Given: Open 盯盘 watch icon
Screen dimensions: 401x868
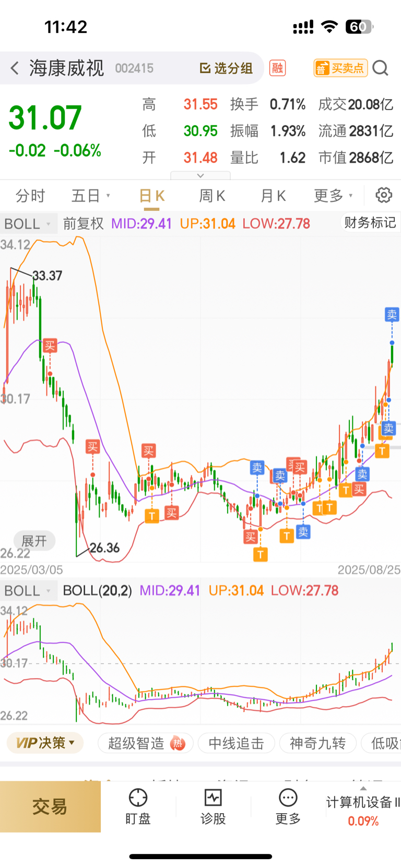Looking at the screenshot, I should [138, 806].
